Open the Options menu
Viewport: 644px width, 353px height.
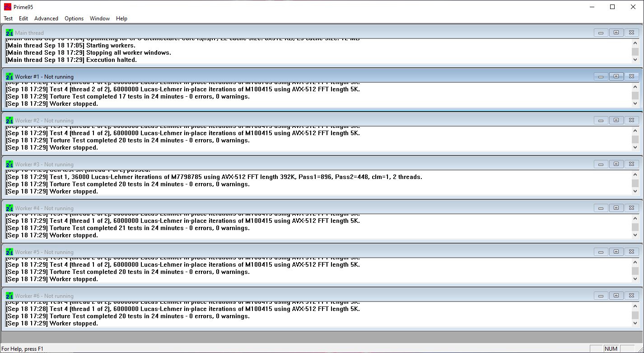tap(74, 19)
